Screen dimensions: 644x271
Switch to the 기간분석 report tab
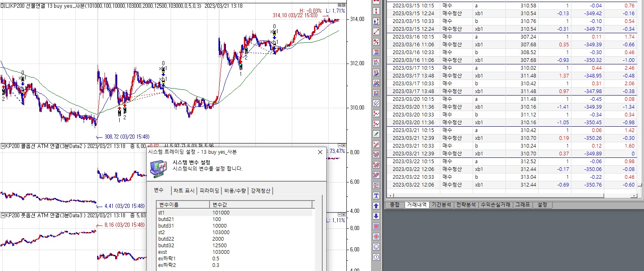(441, 205)
